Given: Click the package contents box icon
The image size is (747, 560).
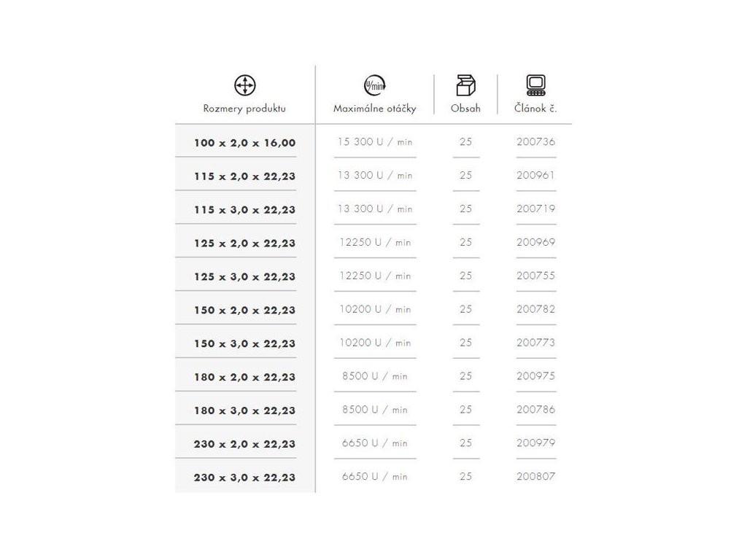Looking at the screenshot, I should (x=465, y=85).
